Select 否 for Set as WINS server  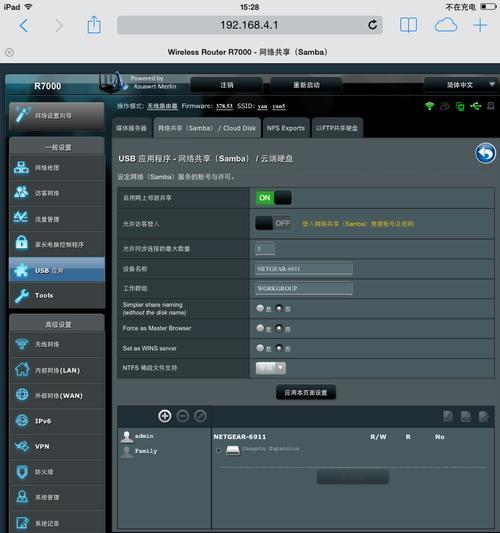[x=279, y=348]
